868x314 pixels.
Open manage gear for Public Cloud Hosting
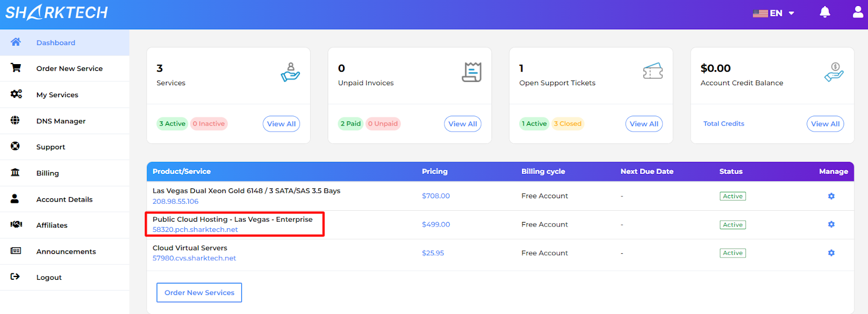coord(831,224)
